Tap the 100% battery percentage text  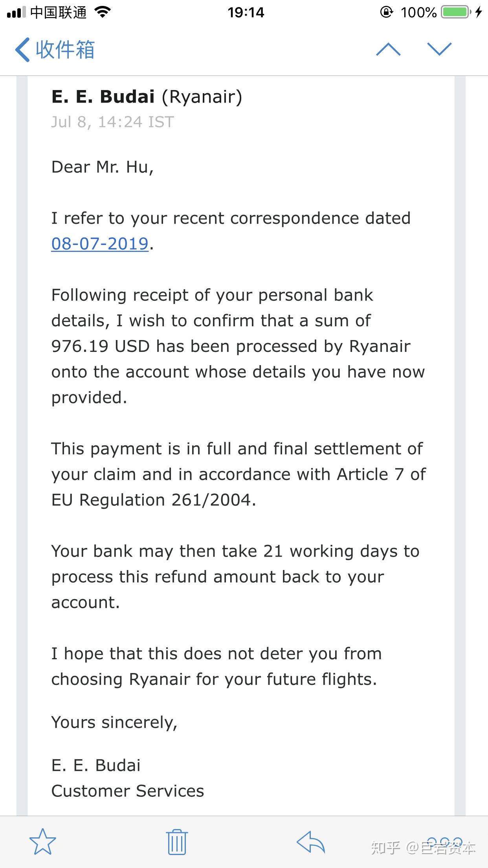pyautogui.click(x=418, y=13)
